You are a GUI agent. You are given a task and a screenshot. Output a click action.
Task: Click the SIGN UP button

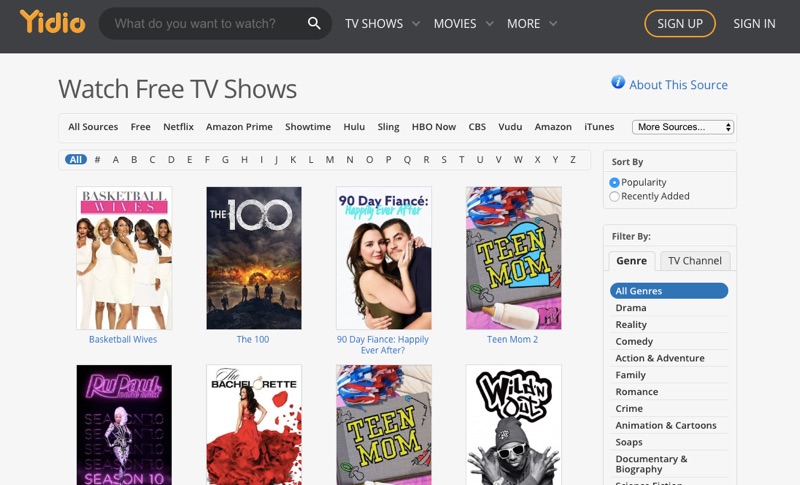pos(680,23)
